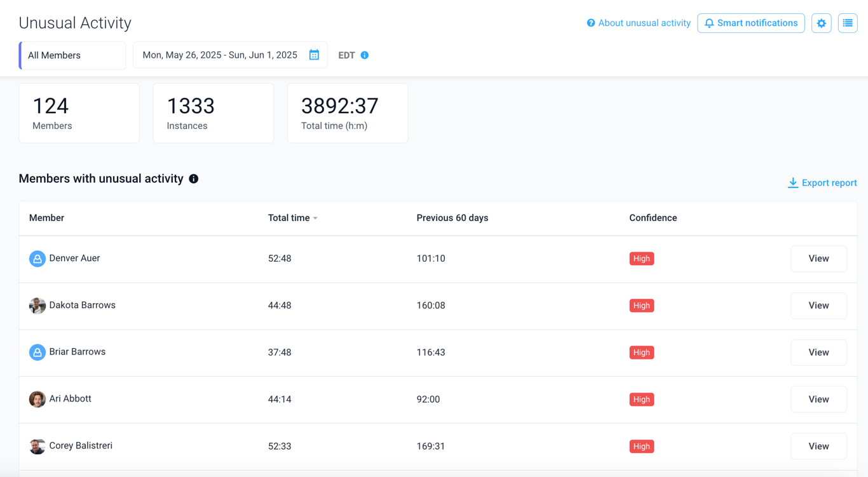
Task: View Dakota Barrows' unusual activity
Action: 818,306
